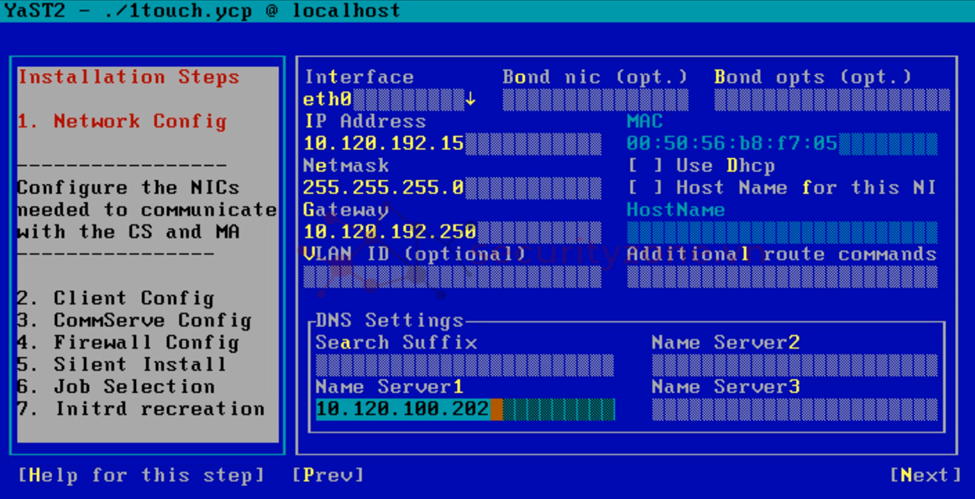
Task: Open the Interface eth0 dropdown arrow
Action: click(x=470, y=100)
